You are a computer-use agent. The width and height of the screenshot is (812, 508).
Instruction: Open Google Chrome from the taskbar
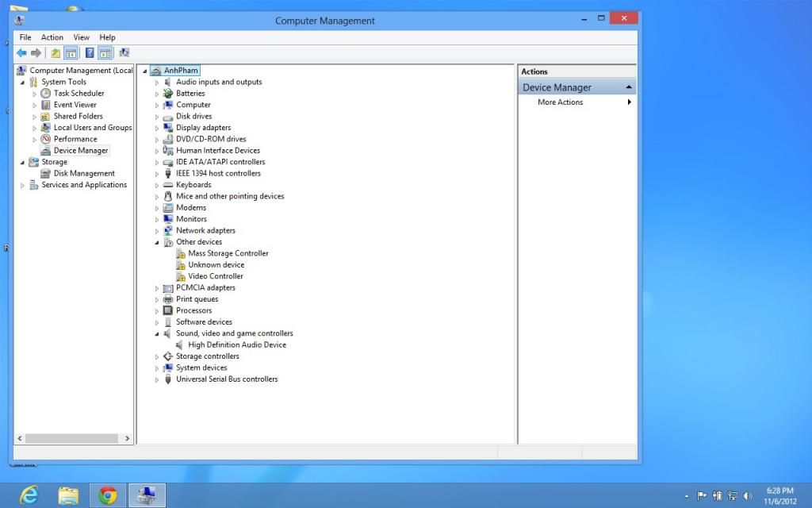click(108, 495)
